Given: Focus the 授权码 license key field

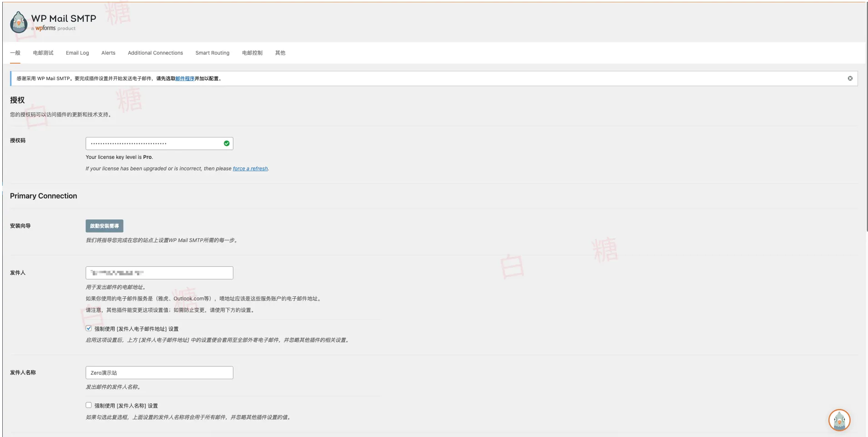Looking at the screenshot, I should pos(159,143).
